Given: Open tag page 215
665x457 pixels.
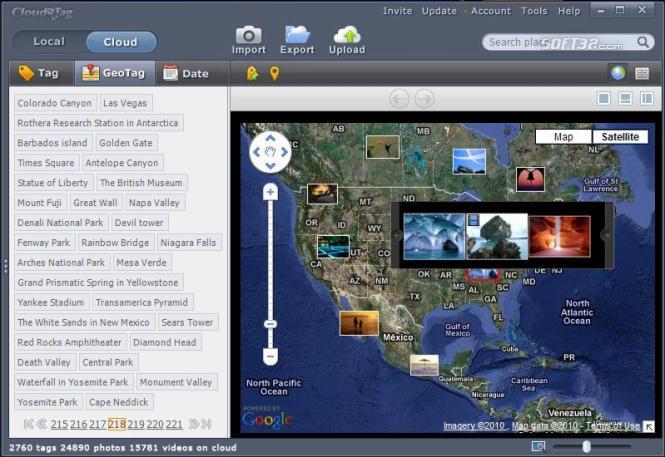Looking at the screenshot, I should pyautogui.click(x=59, y=424).
